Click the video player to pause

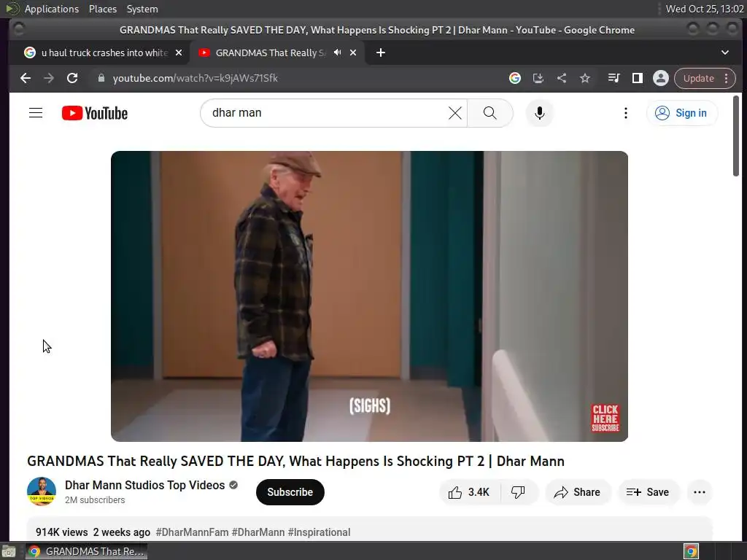(369, 296)
